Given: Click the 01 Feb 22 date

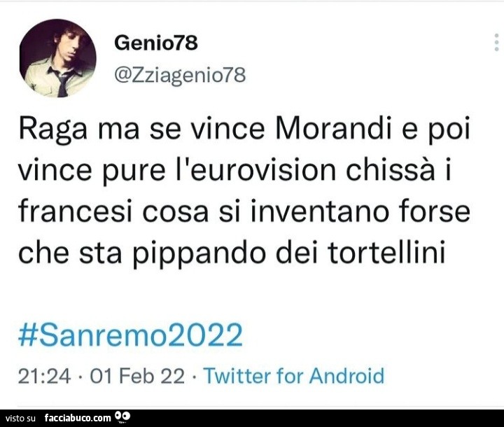Looking at the screenshot, I should click(137, 376).
